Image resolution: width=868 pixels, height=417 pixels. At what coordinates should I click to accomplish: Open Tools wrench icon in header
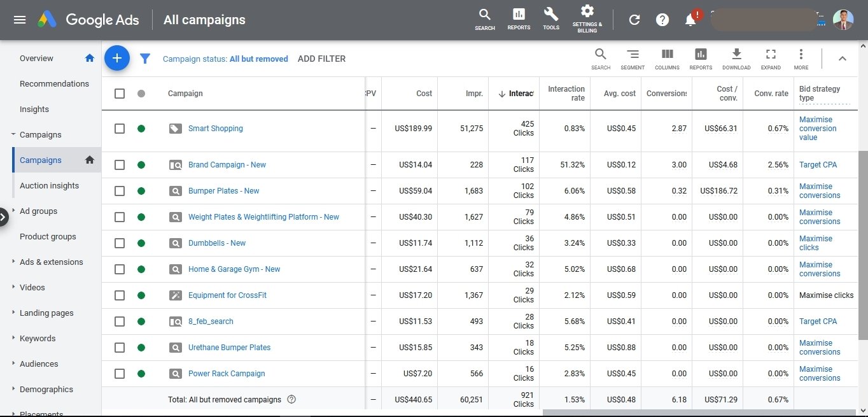click(x=551, y=18)
